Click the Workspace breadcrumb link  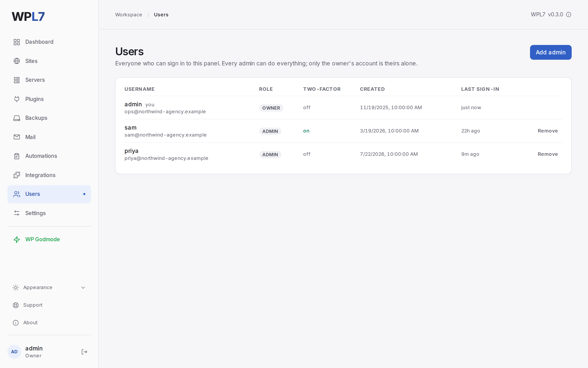point(129,15)
